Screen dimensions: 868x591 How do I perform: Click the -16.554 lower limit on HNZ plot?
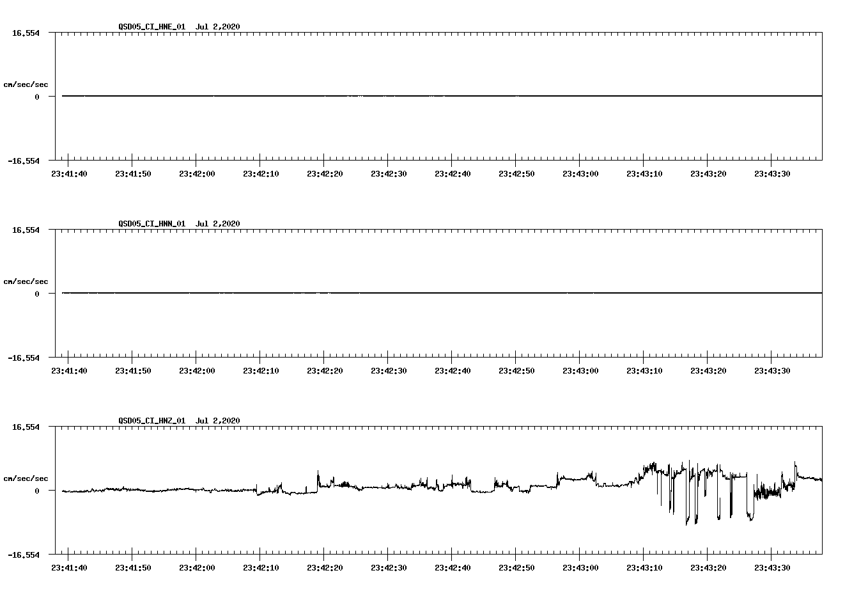point(24,555)
